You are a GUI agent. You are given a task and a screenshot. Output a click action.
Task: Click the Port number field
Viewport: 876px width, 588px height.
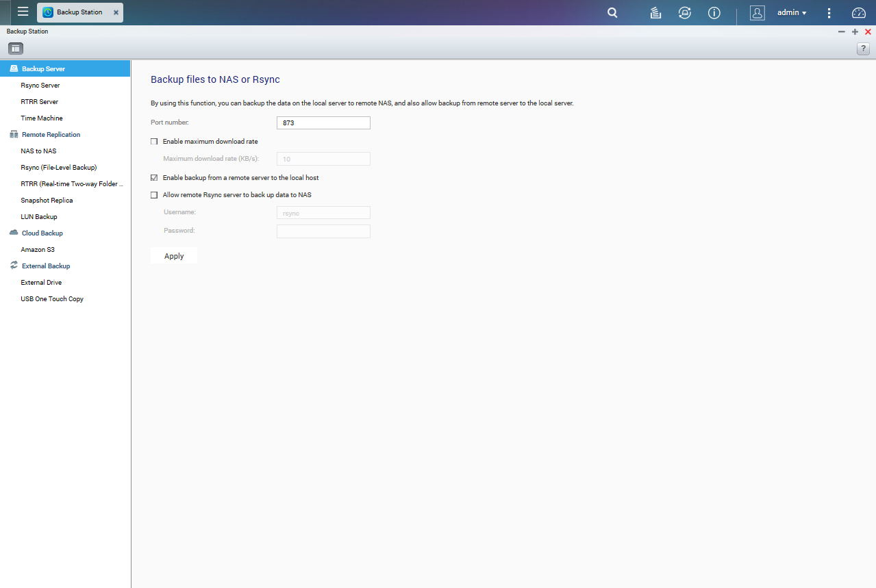point(323,123)
